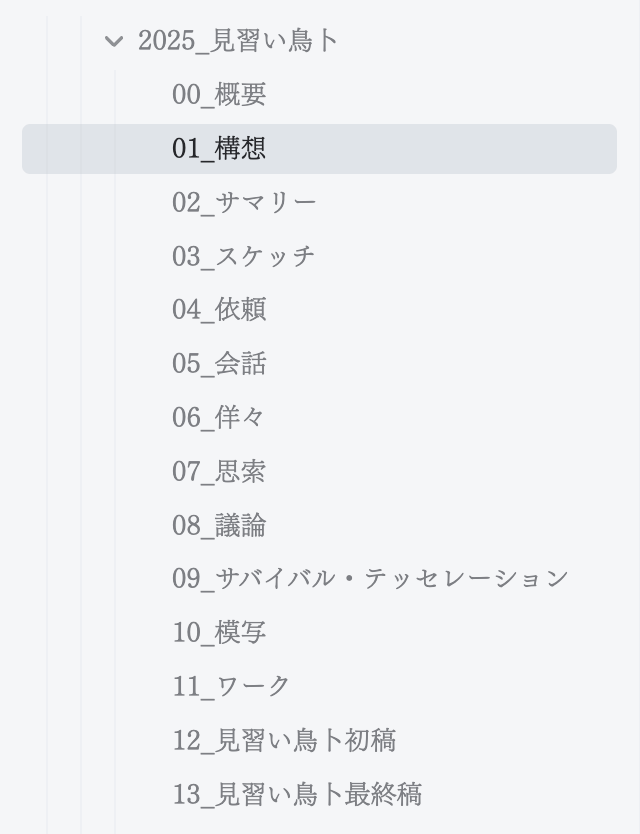
Task: Click the selected row's highlight area
Action: [x=319, y=148]
